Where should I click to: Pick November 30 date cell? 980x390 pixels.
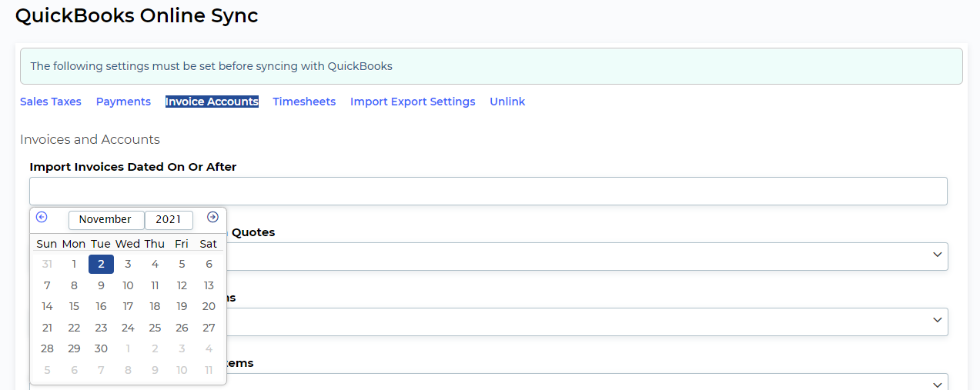pyautogui.click(x=101, y=348)
